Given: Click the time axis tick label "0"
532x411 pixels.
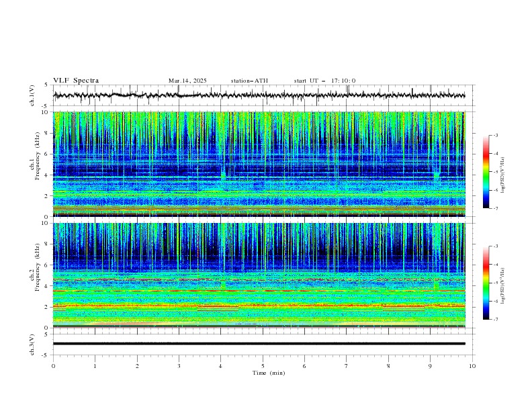Looking at the screenshot, I should pyautogui.click(x=53, y=366).
